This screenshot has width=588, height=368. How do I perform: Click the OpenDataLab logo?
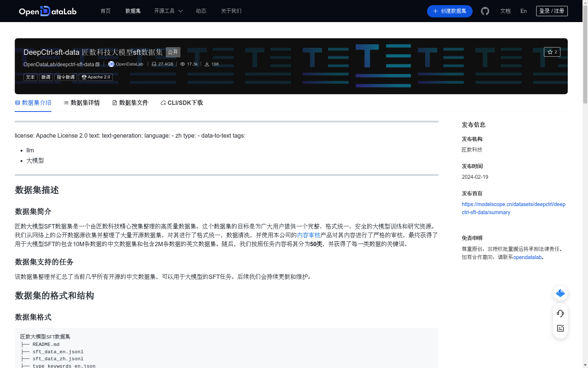(48, 11)
